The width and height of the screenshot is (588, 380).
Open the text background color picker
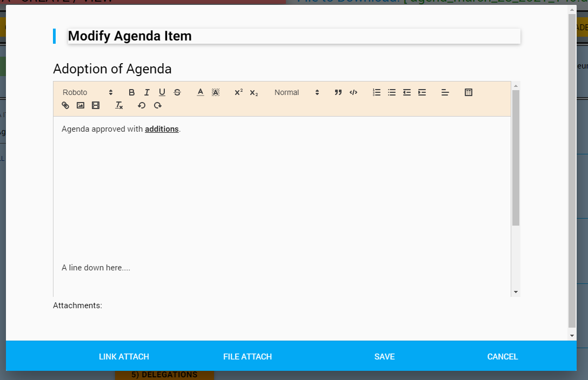pos(216,92)
